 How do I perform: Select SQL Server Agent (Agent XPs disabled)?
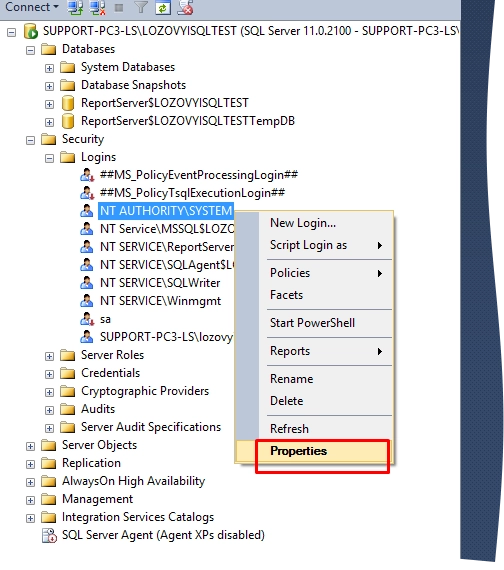click(x=163, y=535)
